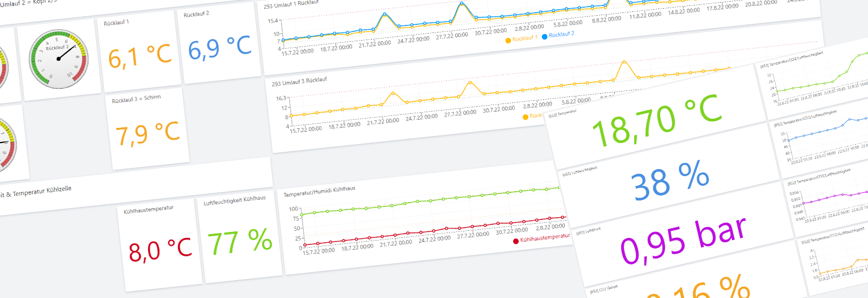Click the green humidity line in Kühlhaus chart
Viewport: 868px width, 298px height.
(x=431, y=200)
